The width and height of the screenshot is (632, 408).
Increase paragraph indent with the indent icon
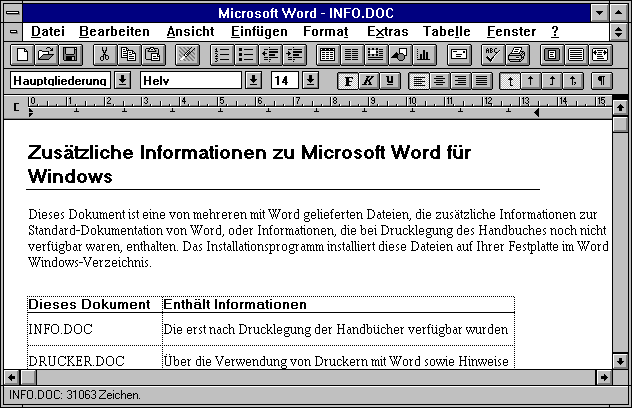click(295, 55)
